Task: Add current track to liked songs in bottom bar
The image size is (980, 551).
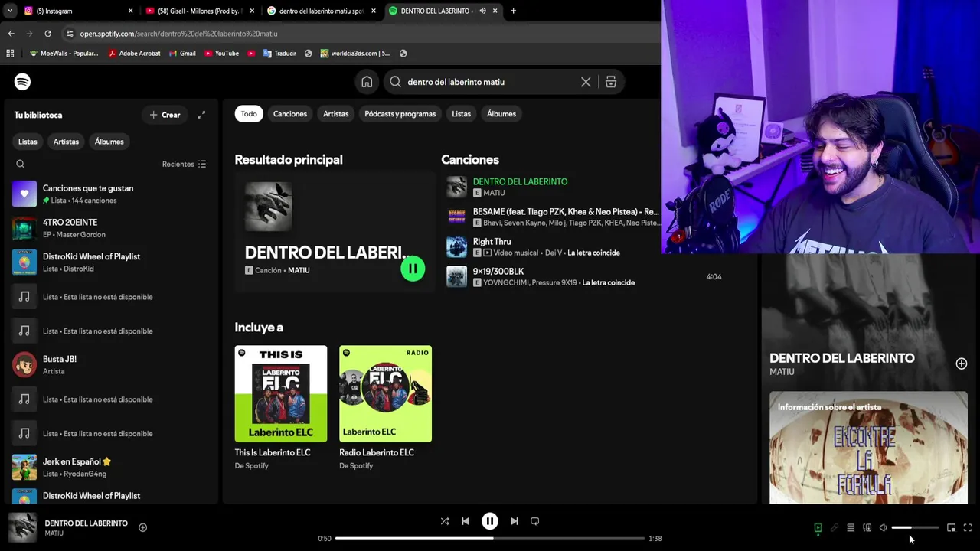Action: pyautogui.click(x=142, y=527)
